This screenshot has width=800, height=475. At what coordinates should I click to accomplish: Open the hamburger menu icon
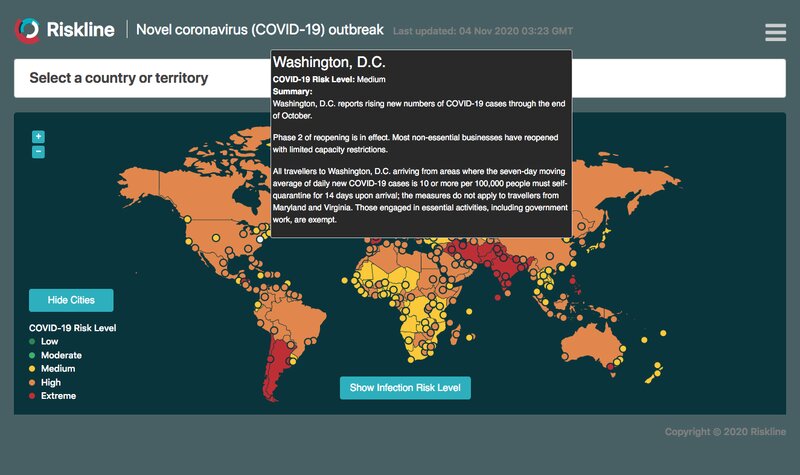point(775,32)
